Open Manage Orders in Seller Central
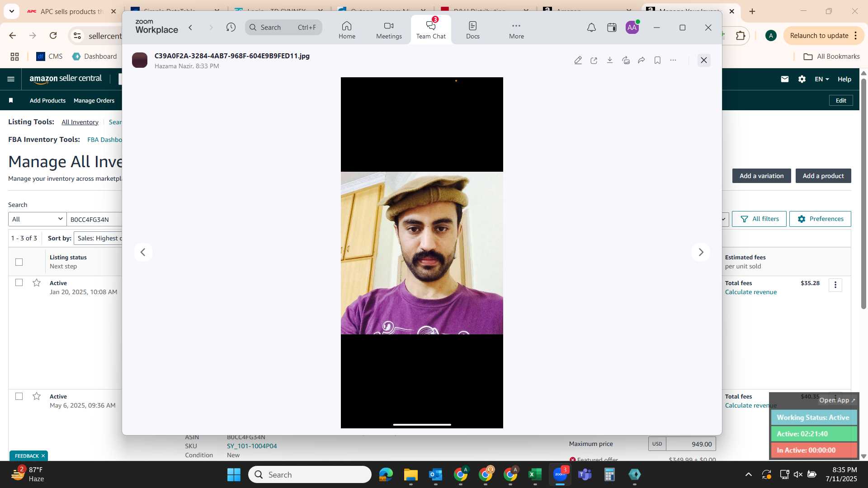Viewport: 868px width, 488px height. pos(94,100)
